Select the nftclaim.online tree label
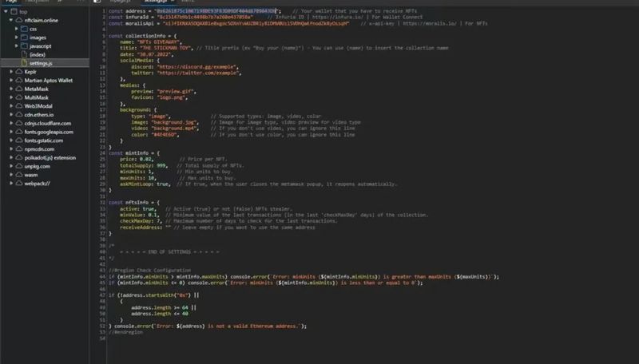This screenshot has width=639, height=364. coord(42,20)
